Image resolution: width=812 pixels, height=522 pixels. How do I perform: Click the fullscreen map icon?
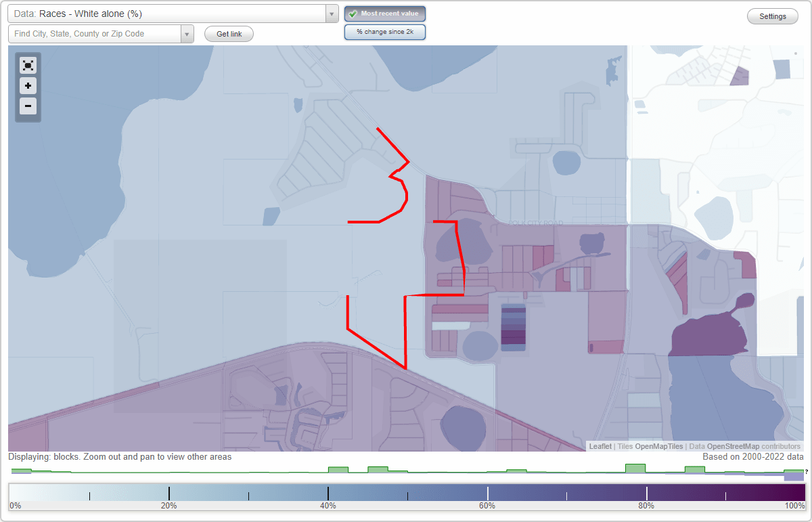click(x=28, y=66)
